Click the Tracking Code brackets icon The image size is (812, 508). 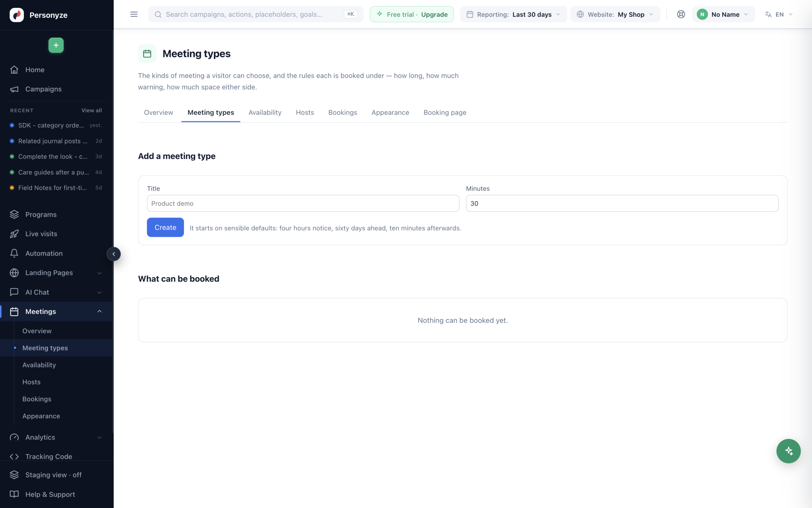click(14, 457)
